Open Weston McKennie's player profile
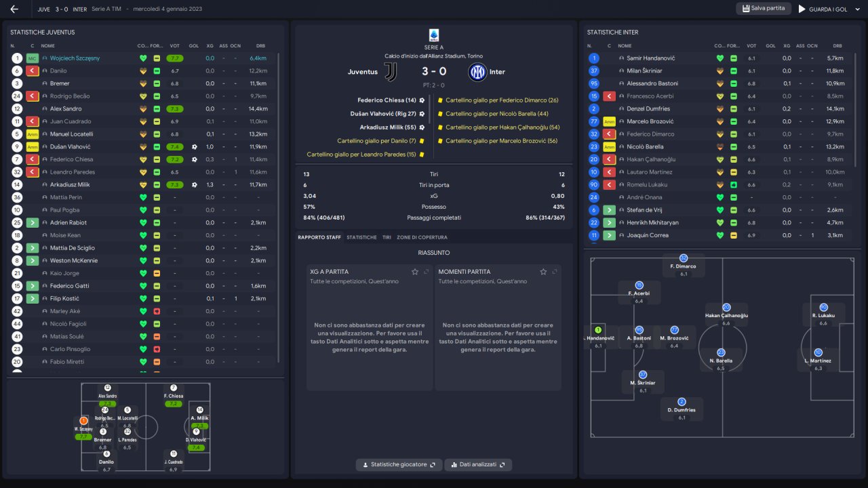The width and height of the screenshot is (868, 488). point(74,261)
